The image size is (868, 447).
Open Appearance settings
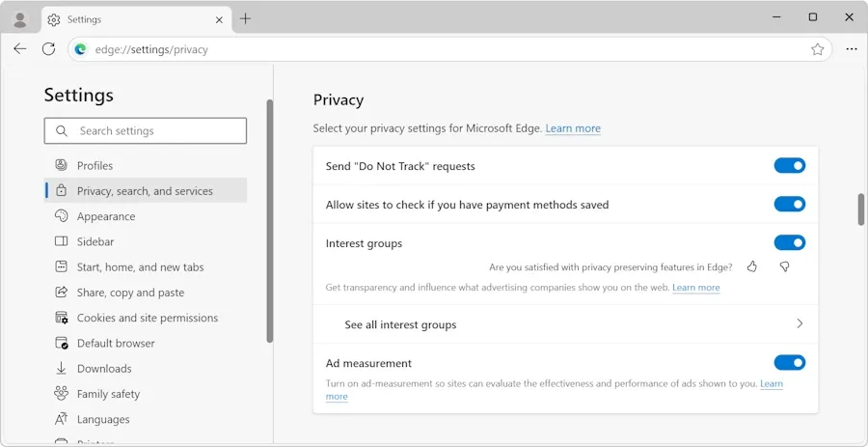click(145, 216)
